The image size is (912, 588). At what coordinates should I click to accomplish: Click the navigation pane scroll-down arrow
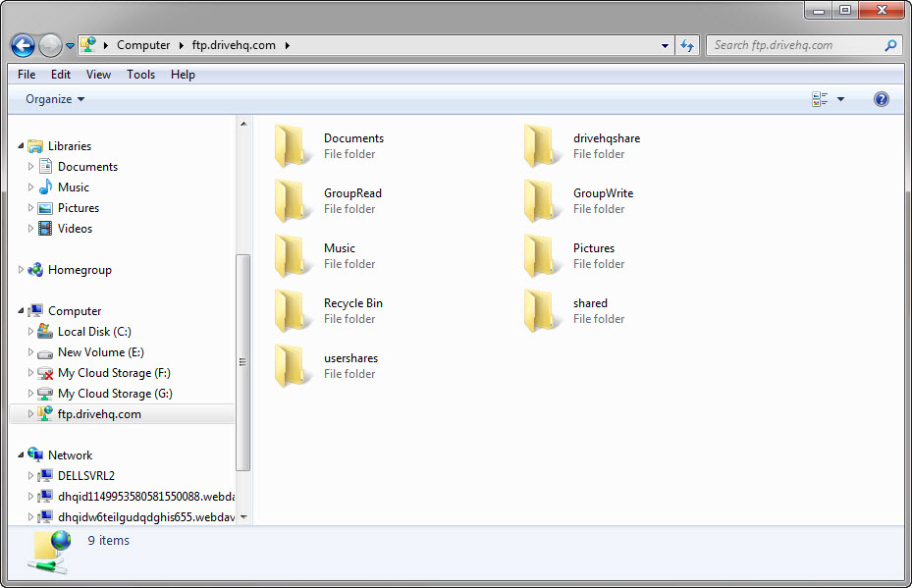coord(243,516)
